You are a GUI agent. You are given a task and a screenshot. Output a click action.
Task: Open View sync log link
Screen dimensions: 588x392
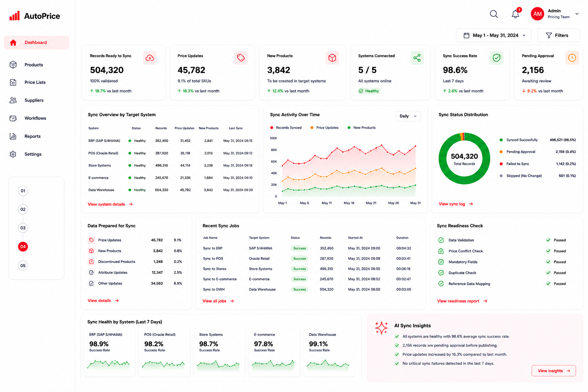[456, 204]
